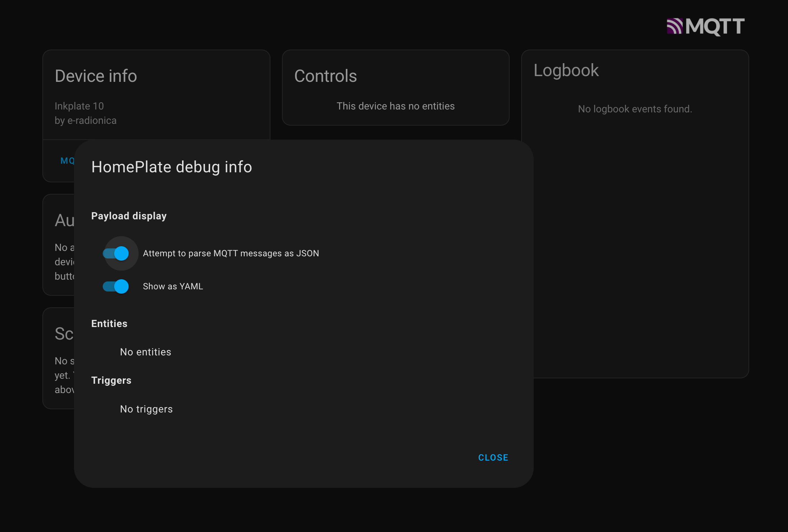Click the Logbook card heading
The image size is (788, 532).
point(566,70)
